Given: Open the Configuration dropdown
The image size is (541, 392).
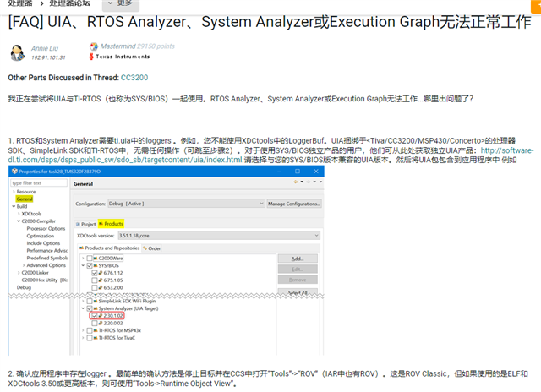Looking at the screenshot, I should (x=186, y=204).
